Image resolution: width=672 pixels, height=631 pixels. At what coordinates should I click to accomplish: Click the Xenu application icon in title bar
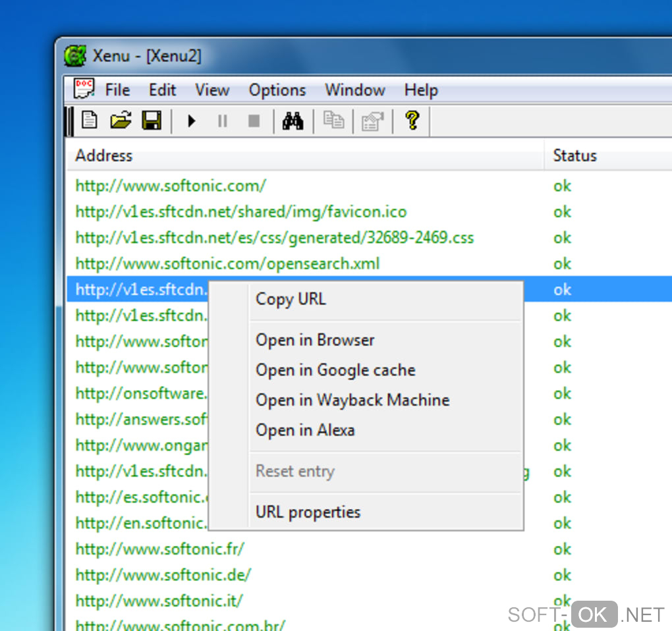(75, 56)
